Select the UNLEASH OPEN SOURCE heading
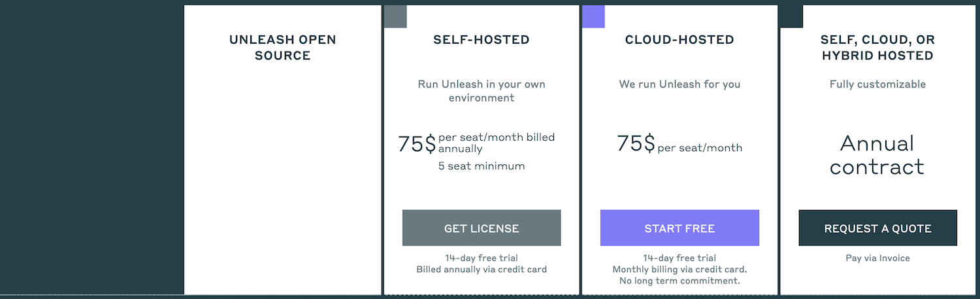The width and height of the screenshot is (980, 299). point(282,48)
